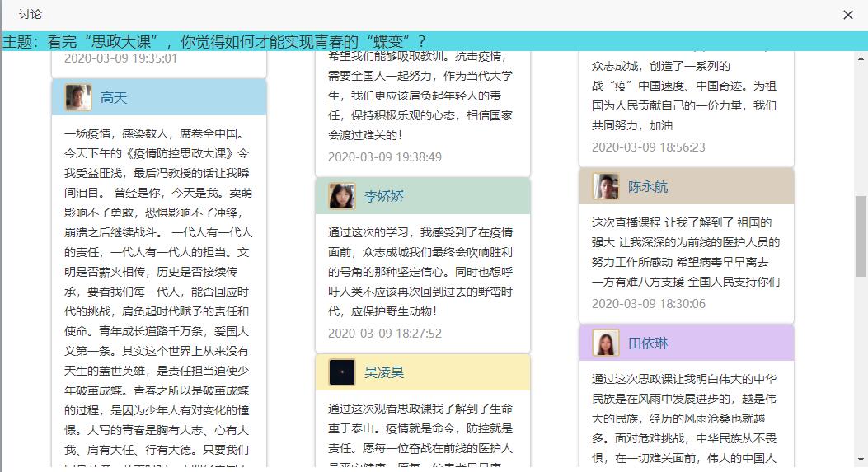Image resolution: width=868 pixels, height=472 pixels.
Task: Click the line 代，应保护野生动物！
Action: point(382,311)
